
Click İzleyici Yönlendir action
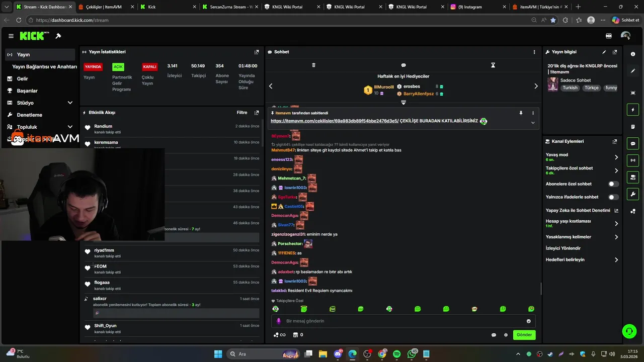click(563, 248)
